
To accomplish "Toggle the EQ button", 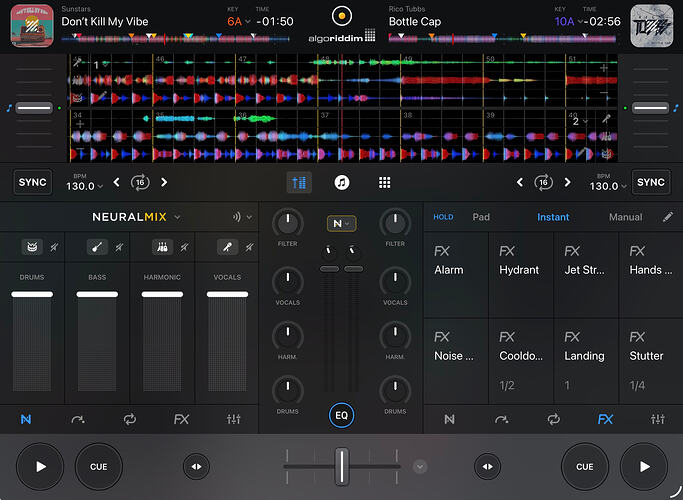I will coord(342,416).
